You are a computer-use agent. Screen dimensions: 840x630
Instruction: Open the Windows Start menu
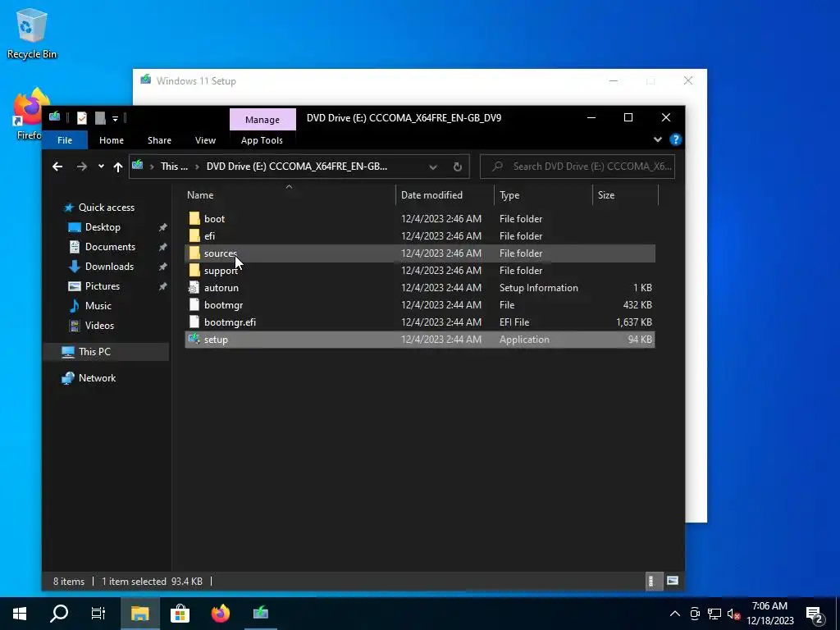[x=20, y=614]
